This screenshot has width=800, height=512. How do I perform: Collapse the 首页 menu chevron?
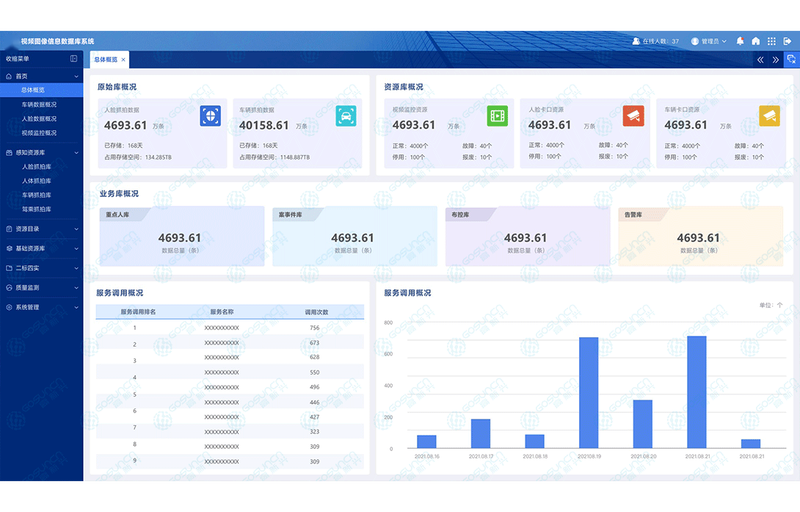pyautogui.click(x=77, y=76)
